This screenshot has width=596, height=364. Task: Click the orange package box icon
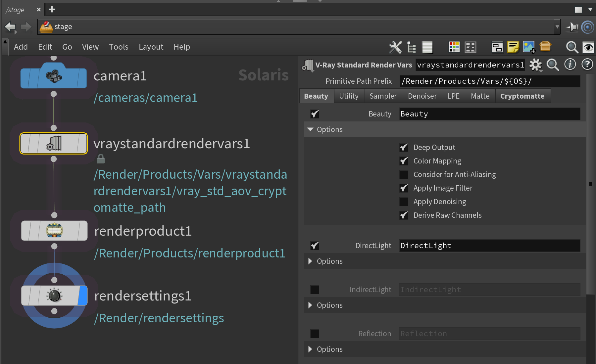point(545,46)
